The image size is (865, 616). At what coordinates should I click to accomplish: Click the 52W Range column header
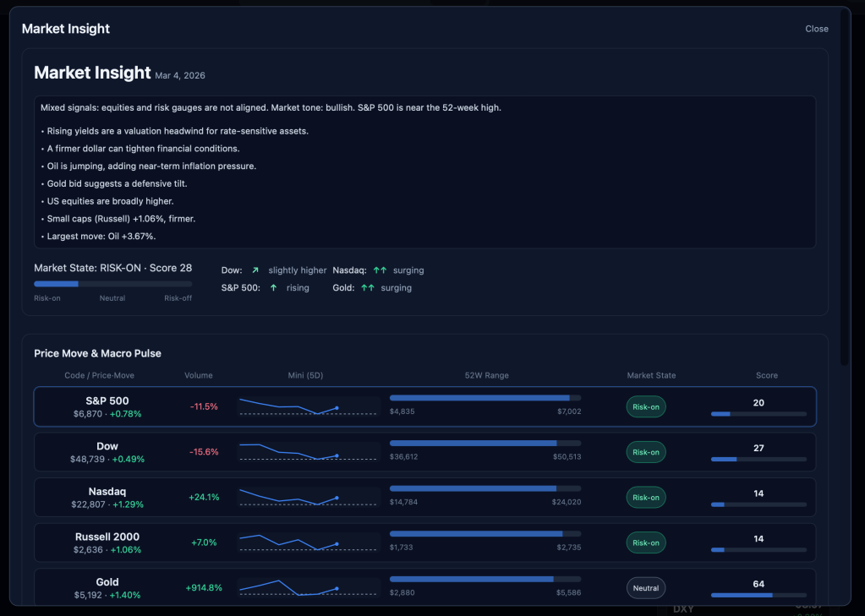(x=486, y=375)
